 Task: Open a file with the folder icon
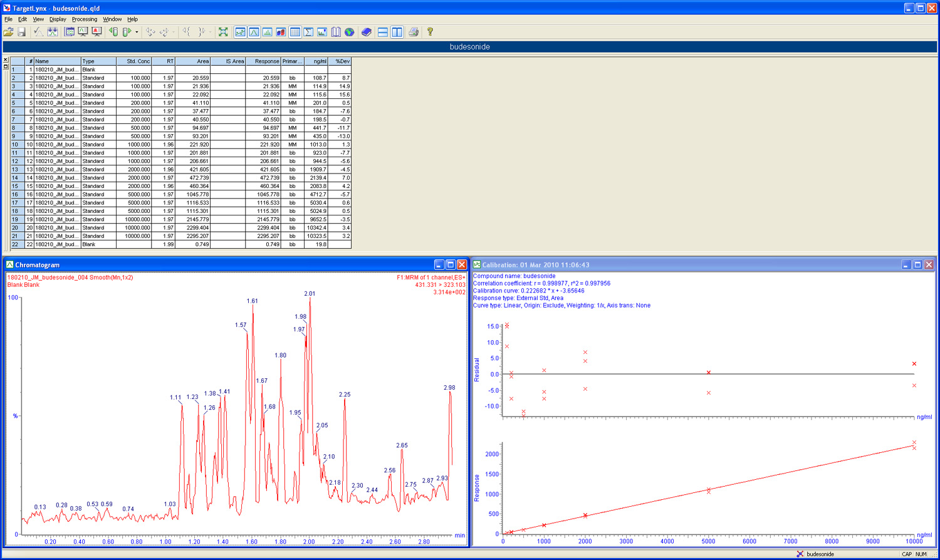click(8, 32)
